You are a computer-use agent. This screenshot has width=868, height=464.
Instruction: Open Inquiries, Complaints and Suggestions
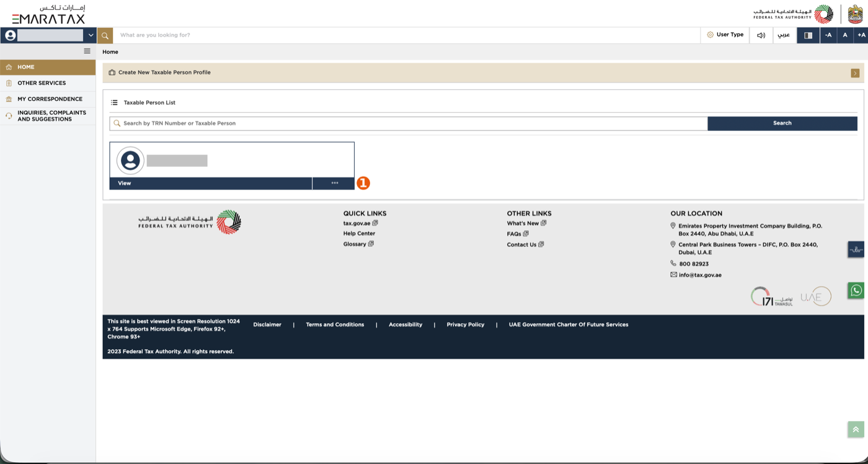click(x=48, y=116)
